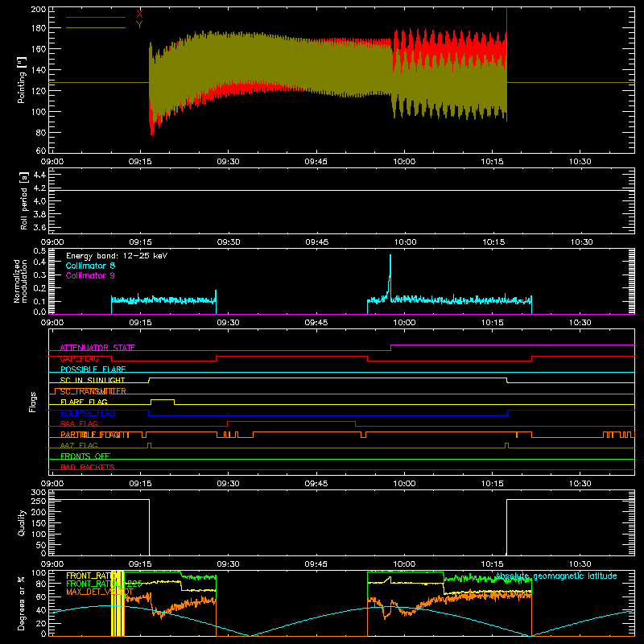Select the 'Degrees or %' axis title

point(22,603)
